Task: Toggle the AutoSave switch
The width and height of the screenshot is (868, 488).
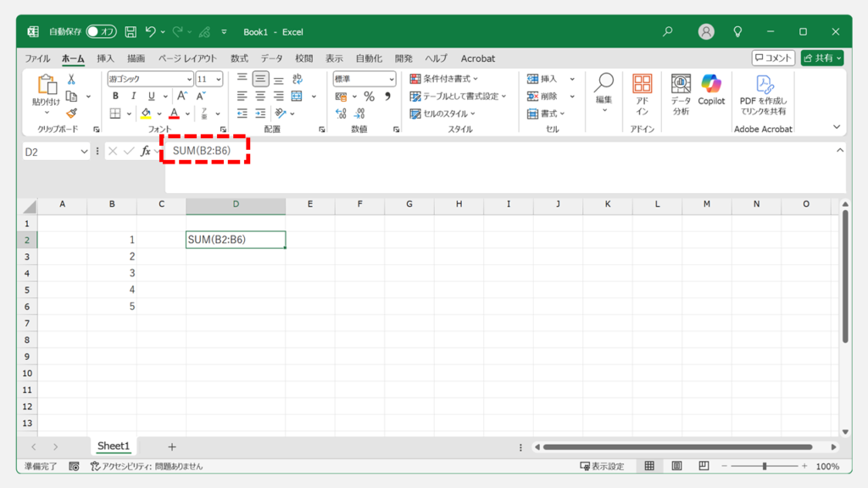Action: (102, 31)
